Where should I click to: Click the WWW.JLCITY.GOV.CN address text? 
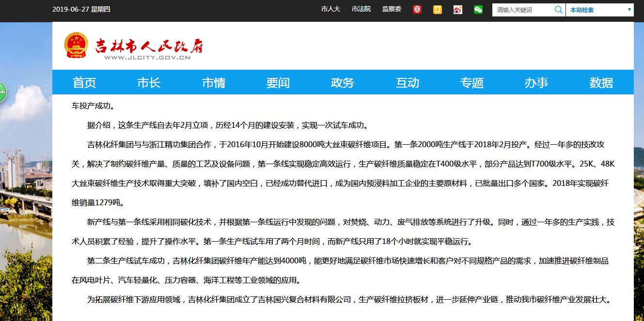click(x=147, y=58)
